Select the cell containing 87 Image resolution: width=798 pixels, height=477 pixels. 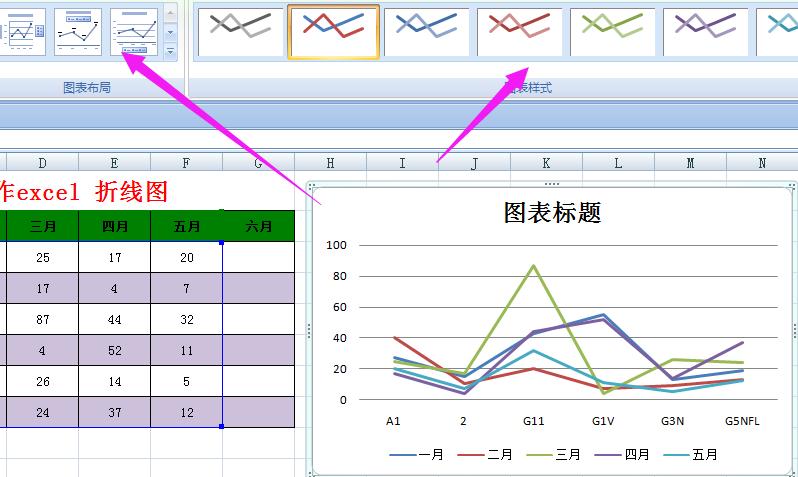pyautogui.click(x=43, y=320)
